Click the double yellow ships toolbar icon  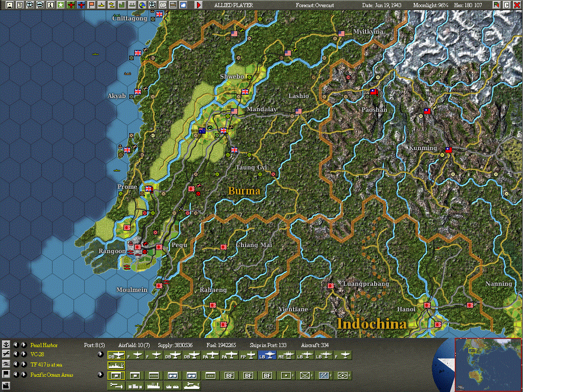pos(111,5)
